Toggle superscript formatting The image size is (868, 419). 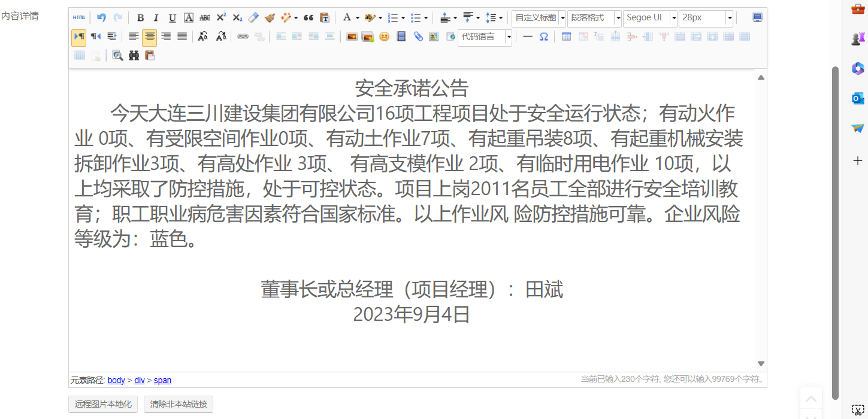[221, 18]
